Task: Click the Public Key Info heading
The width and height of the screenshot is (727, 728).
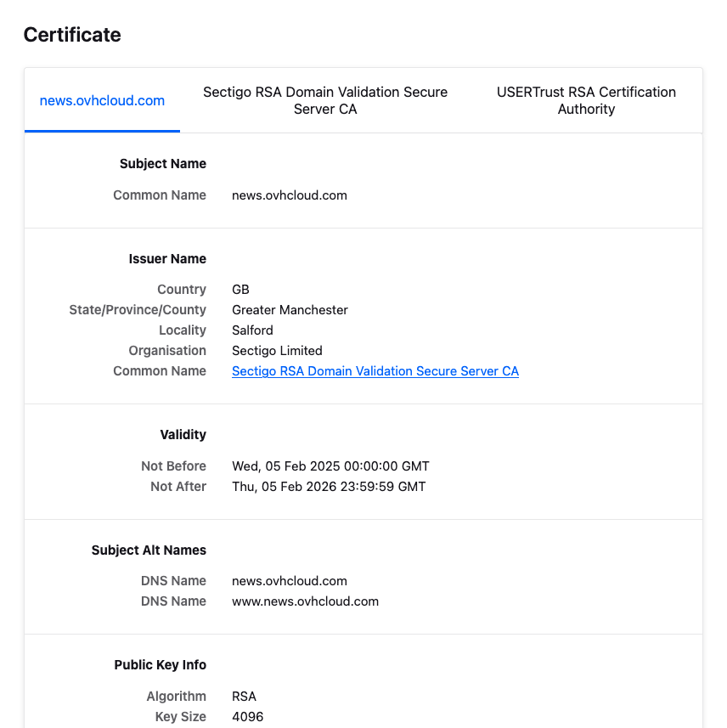Action: coord(161,665)
